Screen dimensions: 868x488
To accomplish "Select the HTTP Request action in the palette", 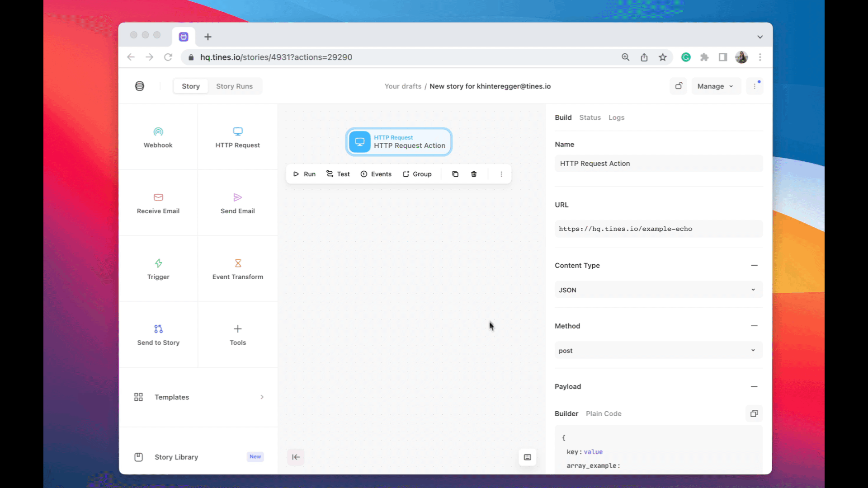I will (238, 137).
